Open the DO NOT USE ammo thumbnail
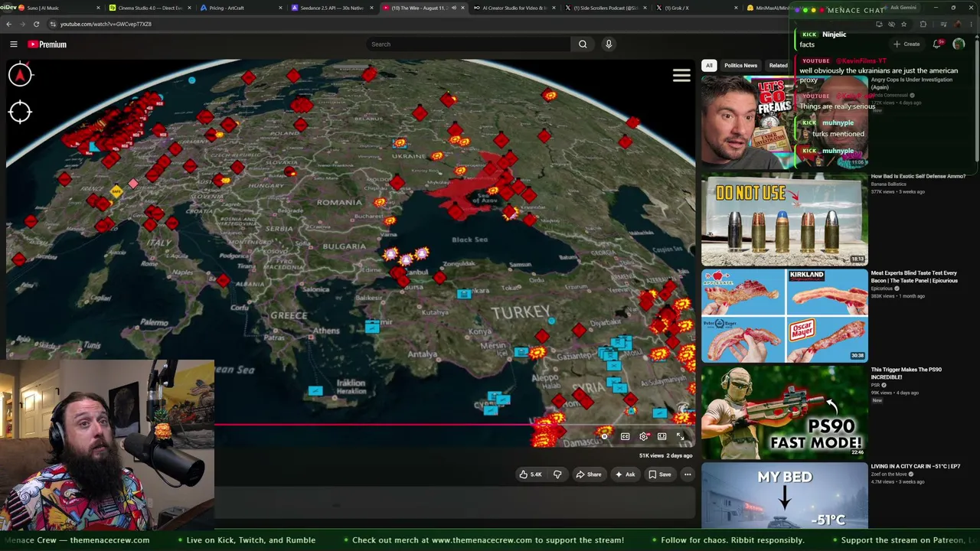 click(785, 220)
